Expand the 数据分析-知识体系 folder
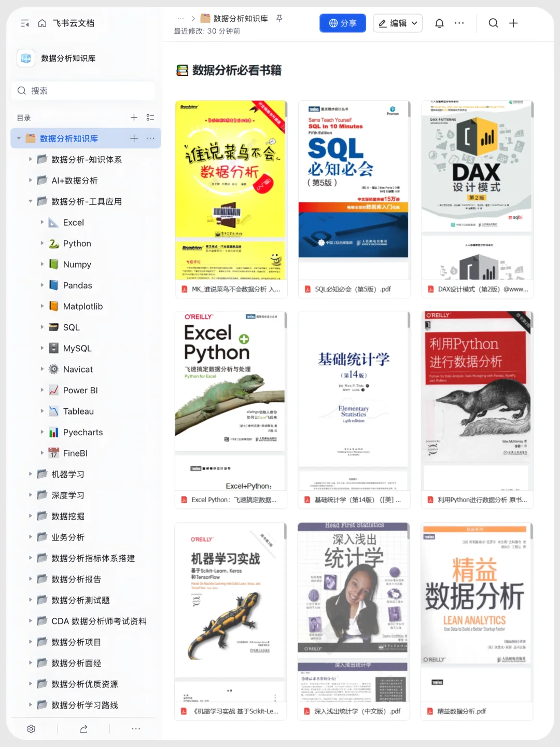Viewport: 560px width, 747px height. pyautogui.click(x=31, y=159)
